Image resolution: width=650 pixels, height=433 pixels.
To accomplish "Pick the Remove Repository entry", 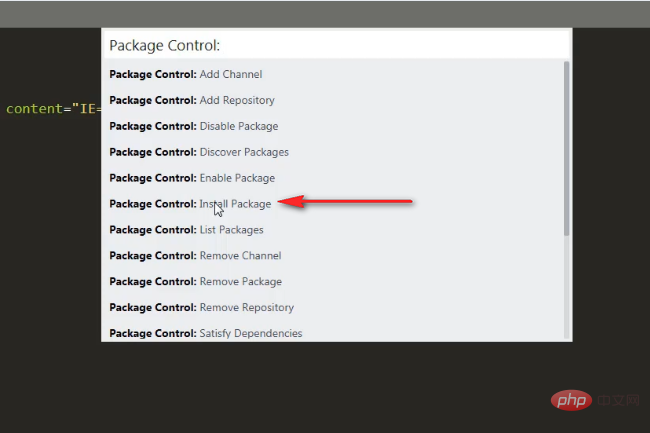I will (333, 307).
